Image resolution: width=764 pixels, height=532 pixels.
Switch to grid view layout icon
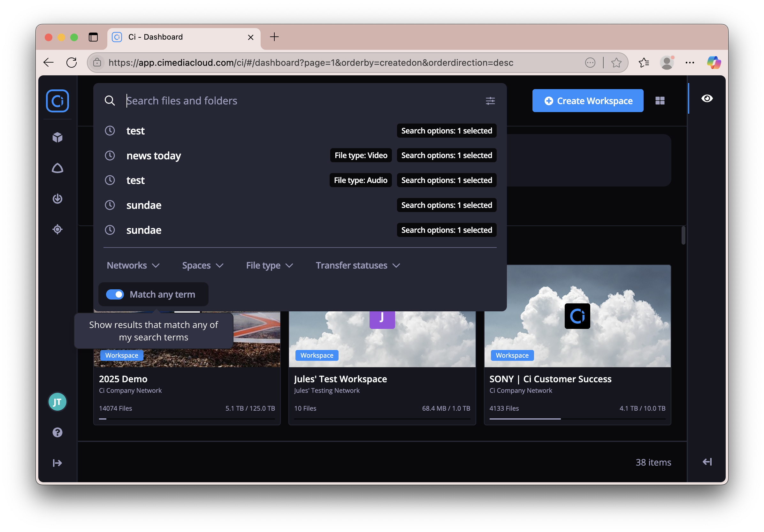click(x=660, y=101)
